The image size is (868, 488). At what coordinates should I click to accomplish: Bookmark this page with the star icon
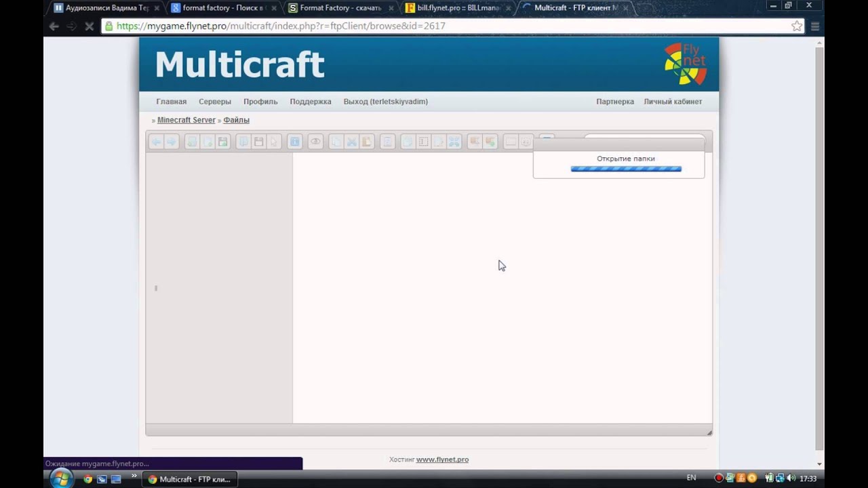pos(797,26)
